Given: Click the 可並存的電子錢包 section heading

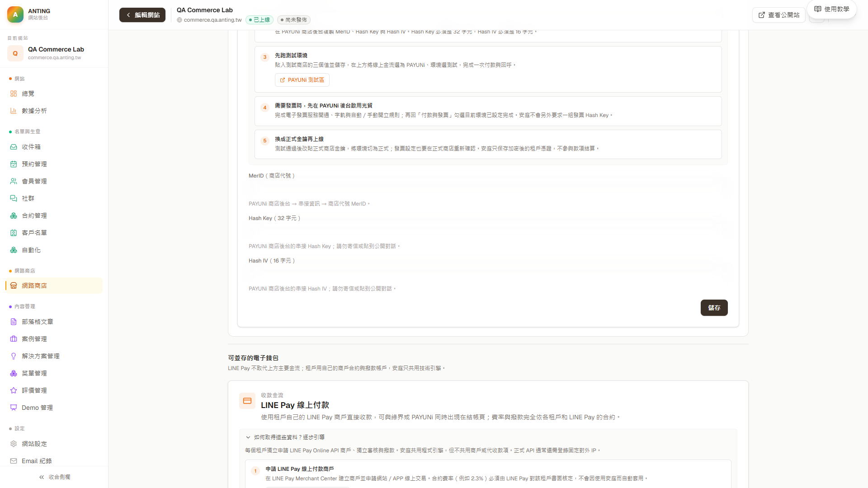Looking at the screenshot, I should 253,358.
